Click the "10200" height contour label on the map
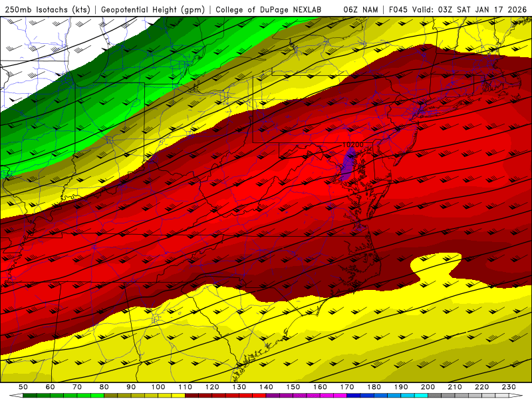This screenshot has width=532, height=399. pos(353,144)
